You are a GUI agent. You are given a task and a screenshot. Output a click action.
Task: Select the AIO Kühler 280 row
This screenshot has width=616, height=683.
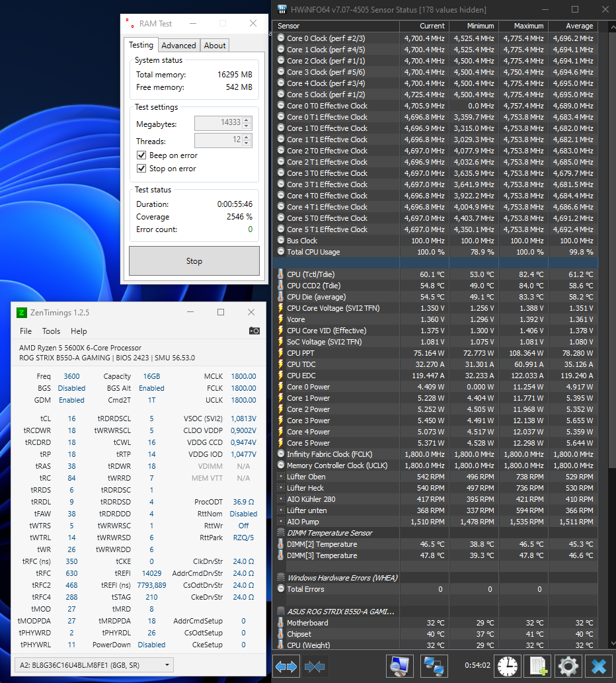tap(436, 499)
